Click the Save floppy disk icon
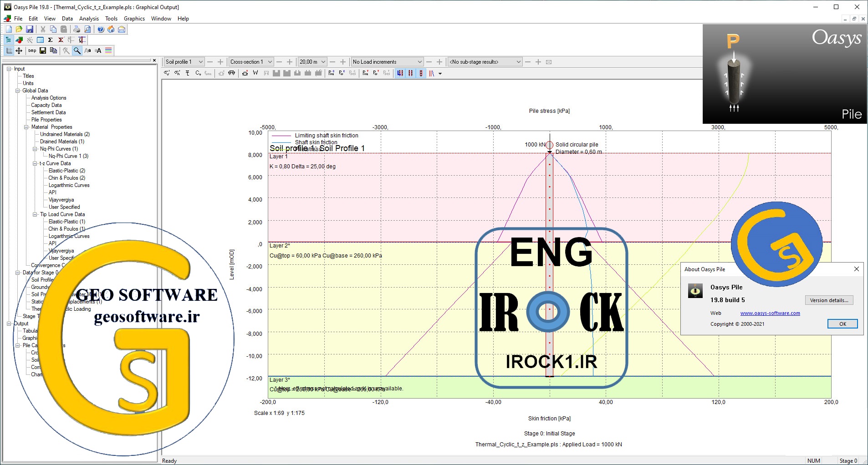The width and height of the screenshot is (868, 465). (x=30, y=29)
